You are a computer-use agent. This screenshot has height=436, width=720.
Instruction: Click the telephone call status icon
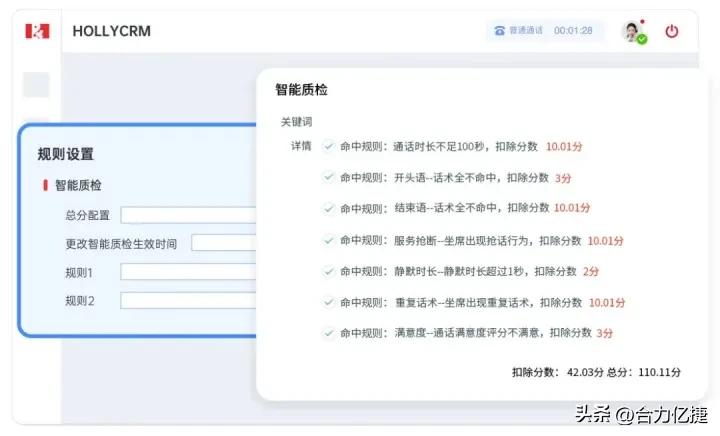coord(500,31)
